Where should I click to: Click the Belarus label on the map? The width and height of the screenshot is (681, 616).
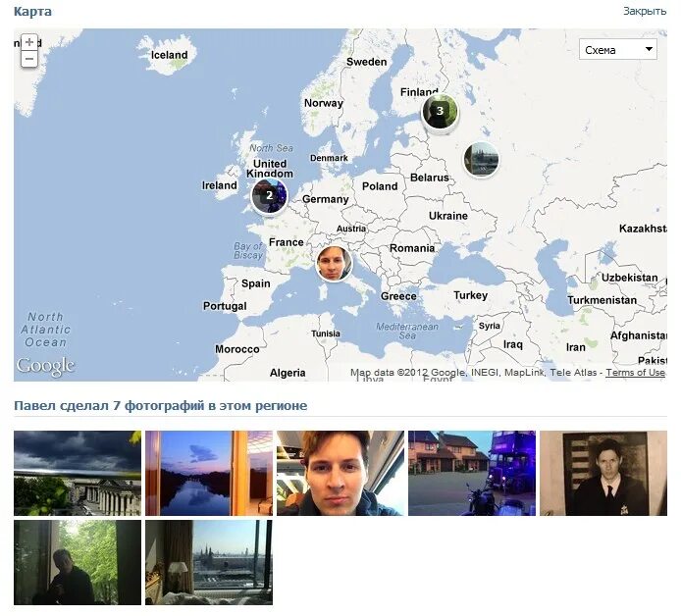430,178
